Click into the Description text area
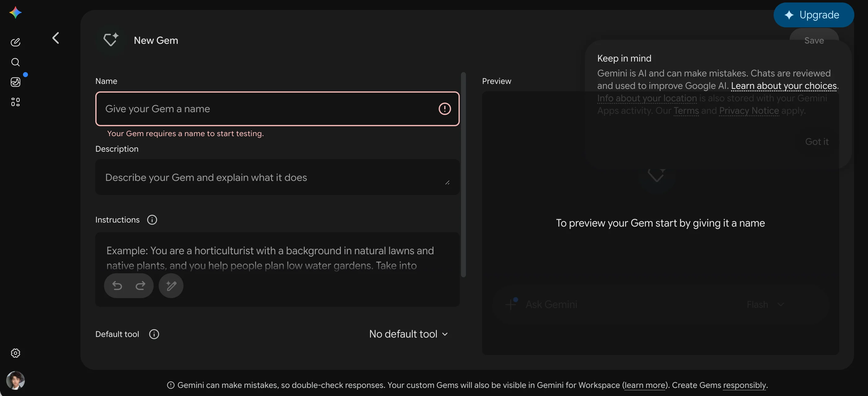Viewport: 868px width, 396px height. click(277, 177)
